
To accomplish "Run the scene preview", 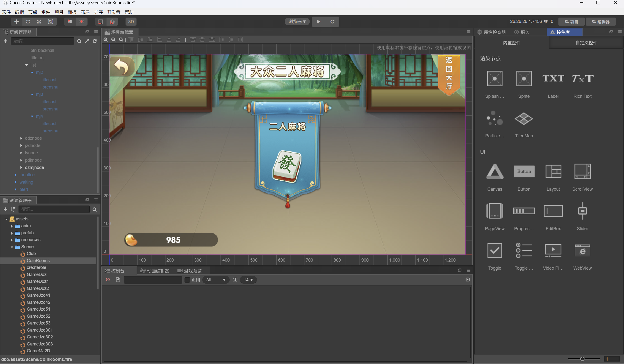I will [318, 21].
